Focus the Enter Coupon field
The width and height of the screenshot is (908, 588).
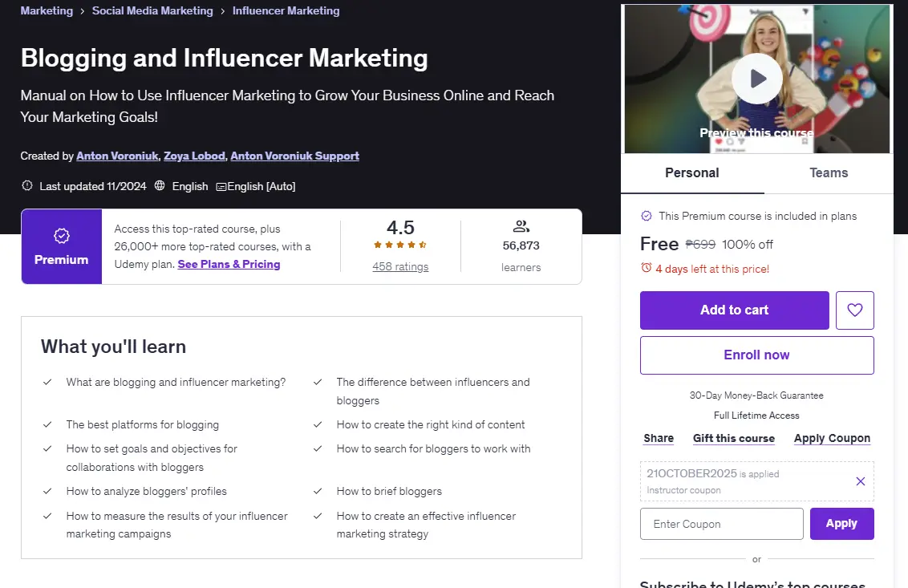pos(722,524)
